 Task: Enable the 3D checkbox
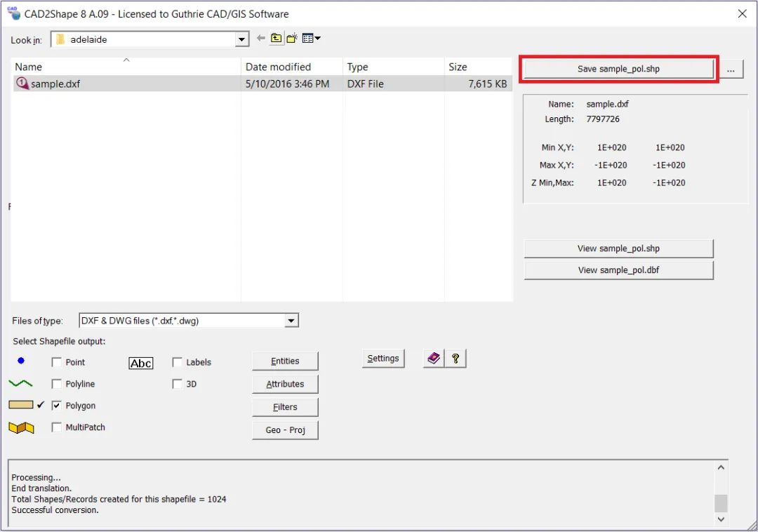click(178, 384)
